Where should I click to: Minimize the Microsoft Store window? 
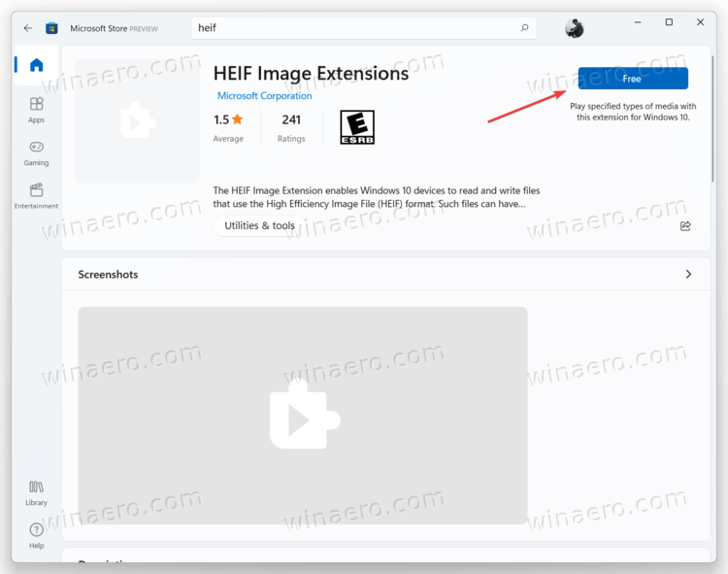[x=638, y=22]
